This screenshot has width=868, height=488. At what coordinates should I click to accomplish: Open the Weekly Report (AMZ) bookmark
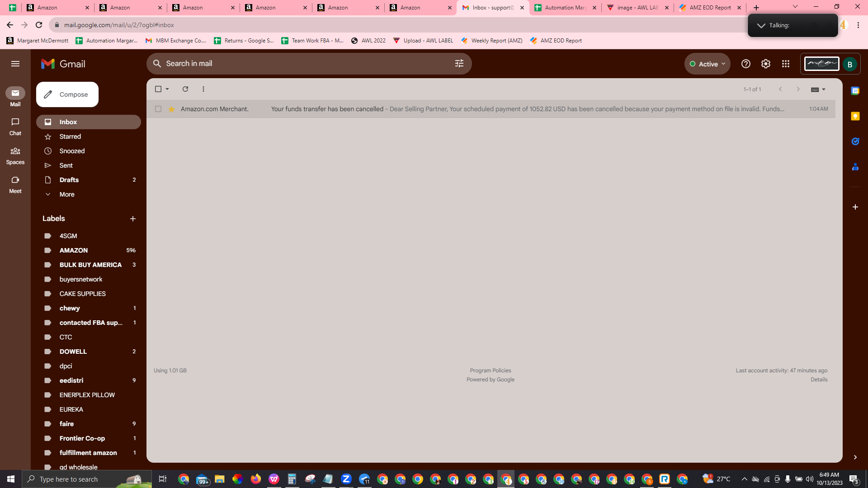491,41
